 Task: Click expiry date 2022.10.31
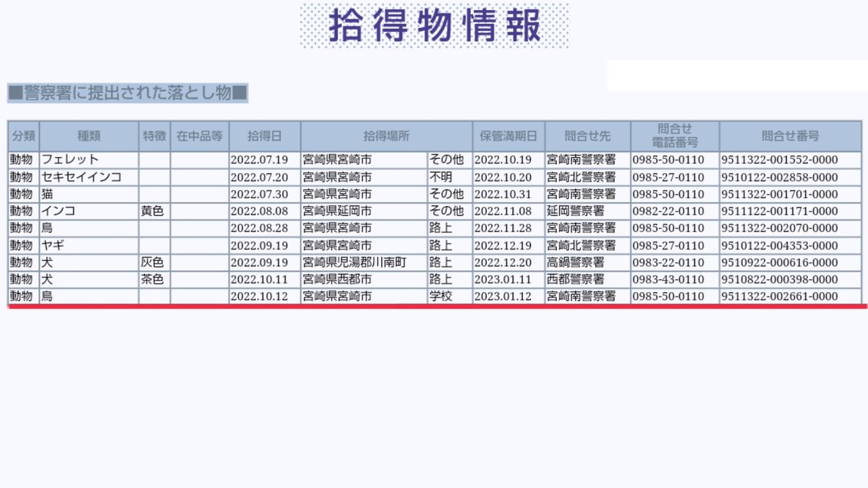509,194
